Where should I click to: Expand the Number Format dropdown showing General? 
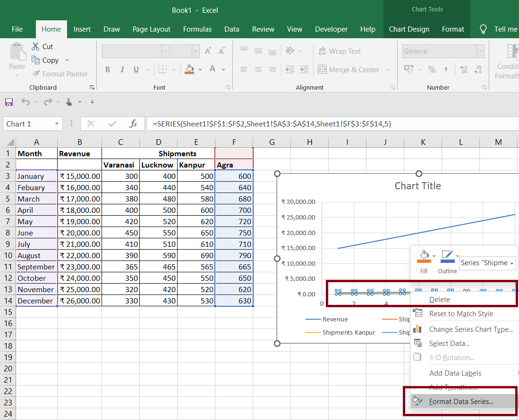[480, 51]
